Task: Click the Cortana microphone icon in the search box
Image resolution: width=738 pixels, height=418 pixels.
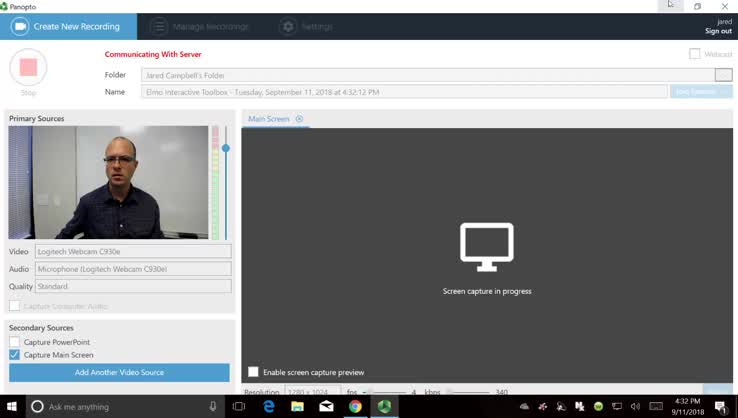Action: point(213,406)
